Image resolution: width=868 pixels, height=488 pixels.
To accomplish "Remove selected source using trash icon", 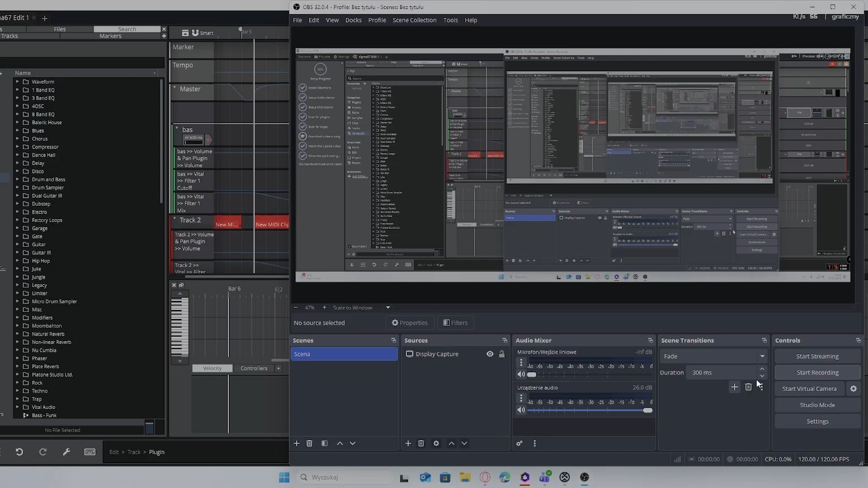I will (x=421, y=443).
